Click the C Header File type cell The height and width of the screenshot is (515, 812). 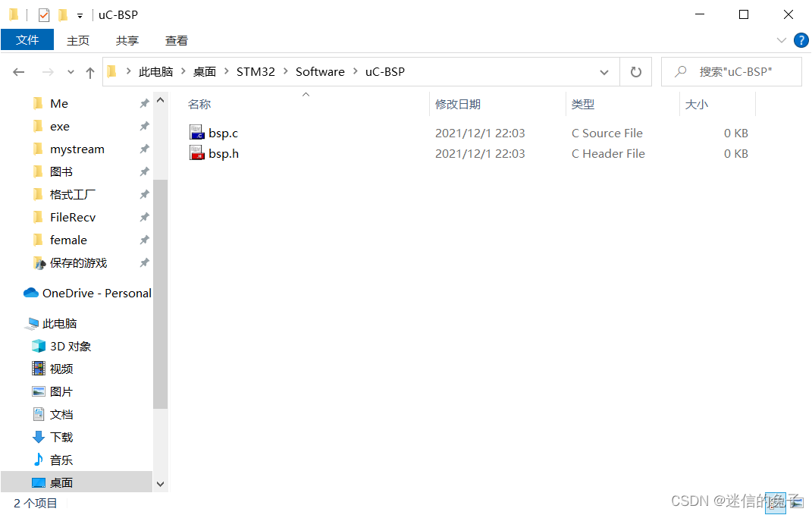pos(608,154)
